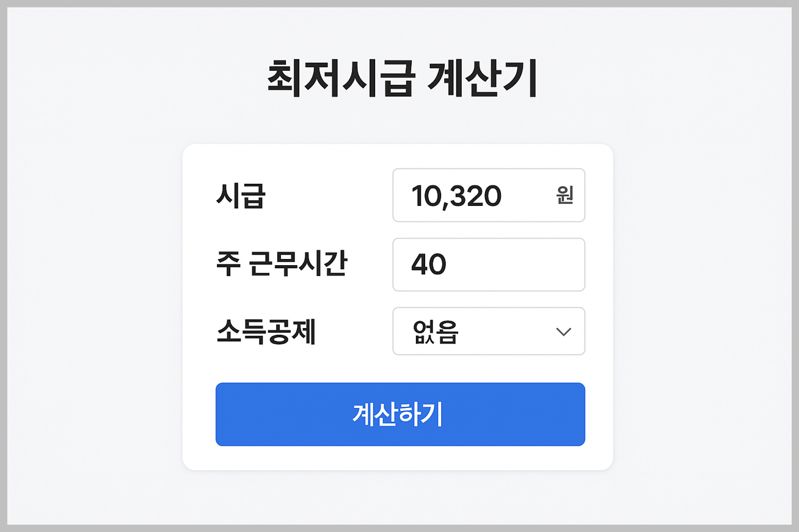Image resolution: width=799 pixels, height=532 pixels.
Task: Click the 10,320 value in 시급 field
Action: pos(456,196)
